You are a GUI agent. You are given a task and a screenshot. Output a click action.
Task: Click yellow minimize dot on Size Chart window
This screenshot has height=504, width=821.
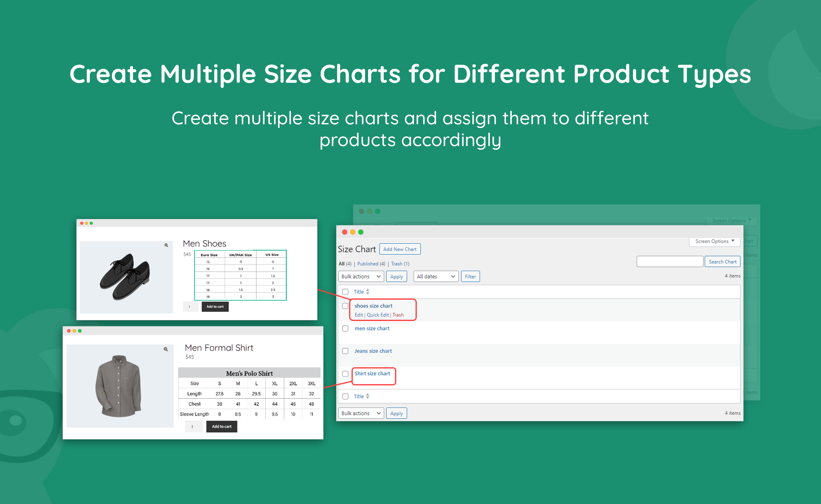(x=353, y=232)
